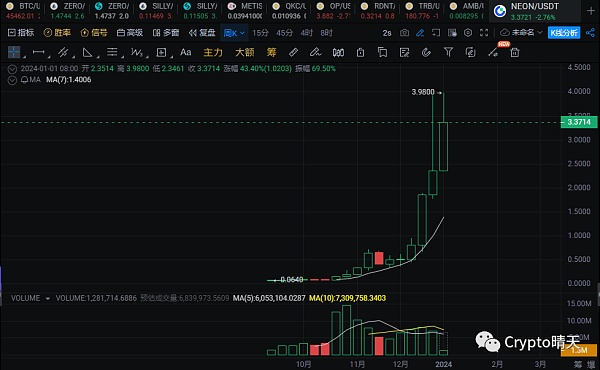Click the 3.3714 current price label
This screenshot has height=370, width=600.
click(579, 122)
